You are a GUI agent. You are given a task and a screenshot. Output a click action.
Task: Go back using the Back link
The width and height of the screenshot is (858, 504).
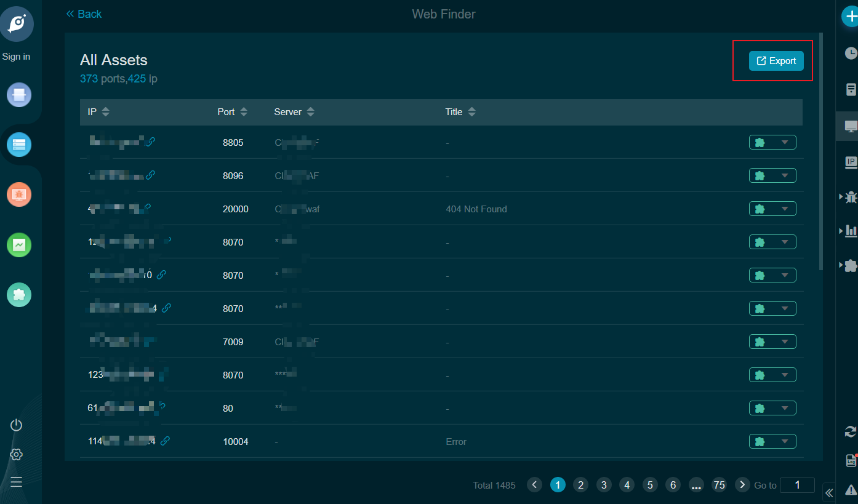[x=84, y=14]
